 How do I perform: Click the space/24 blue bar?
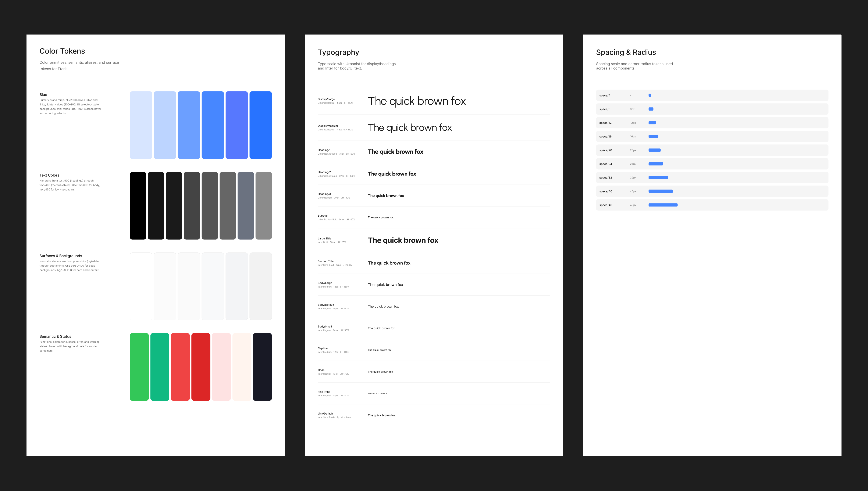(656, 164)
